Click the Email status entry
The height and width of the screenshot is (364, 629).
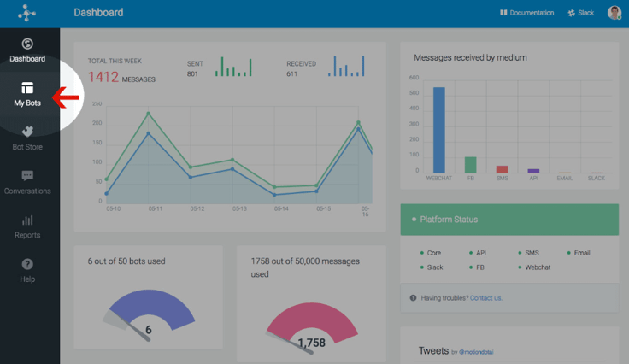pos(579,253)
